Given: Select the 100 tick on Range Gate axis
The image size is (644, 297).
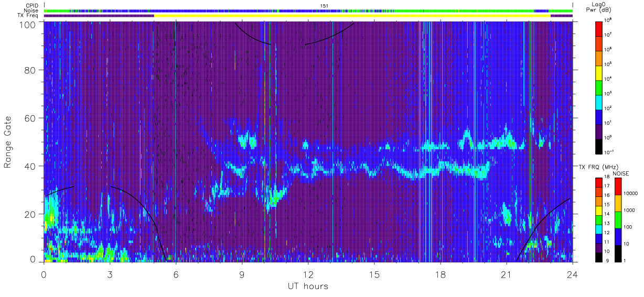Looking at the screenshot, I should coord(27,25).
